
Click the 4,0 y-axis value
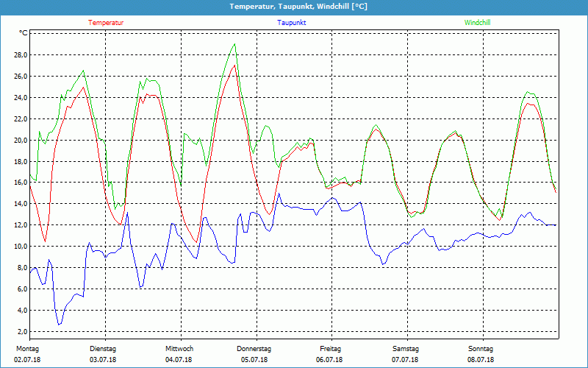click(23, 311)
